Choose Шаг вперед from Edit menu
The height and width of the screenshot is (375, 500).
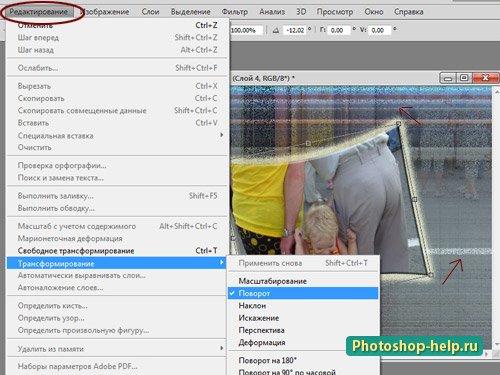[117, 38]
